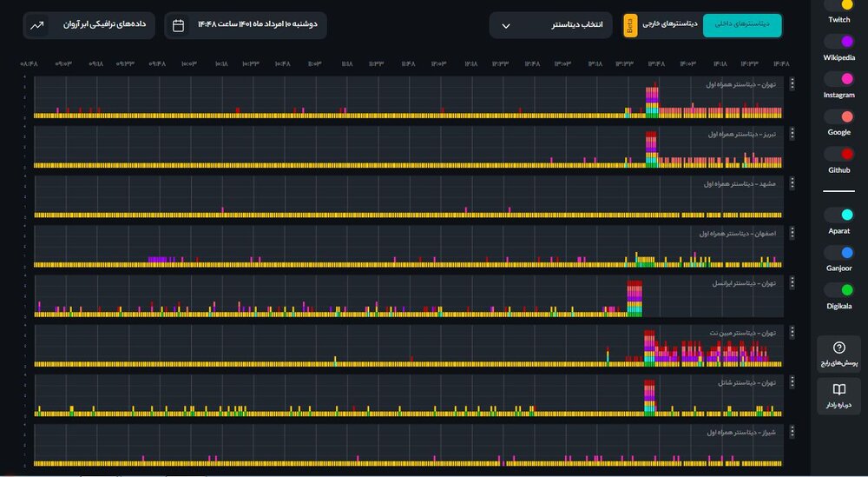The image size is (868, 477).
Task: Open three-dot menu for Tehran Mobinnet chart
Action: pos(791,333)
